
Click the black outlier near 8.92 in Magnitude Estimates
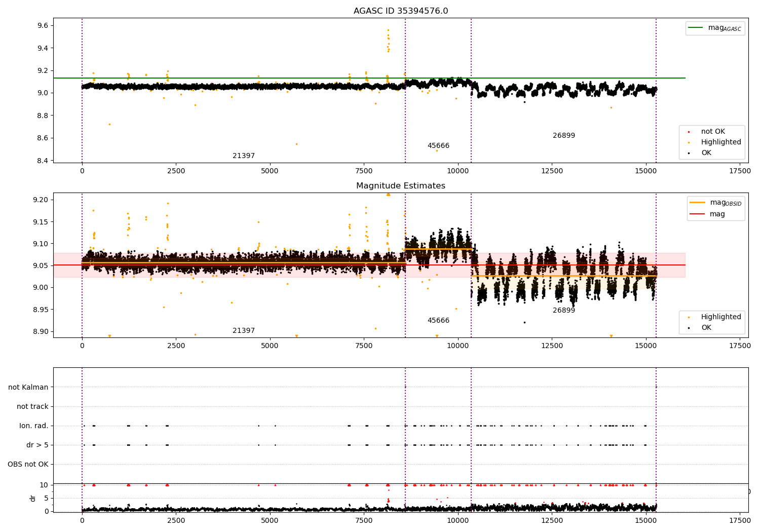[524, 322]
